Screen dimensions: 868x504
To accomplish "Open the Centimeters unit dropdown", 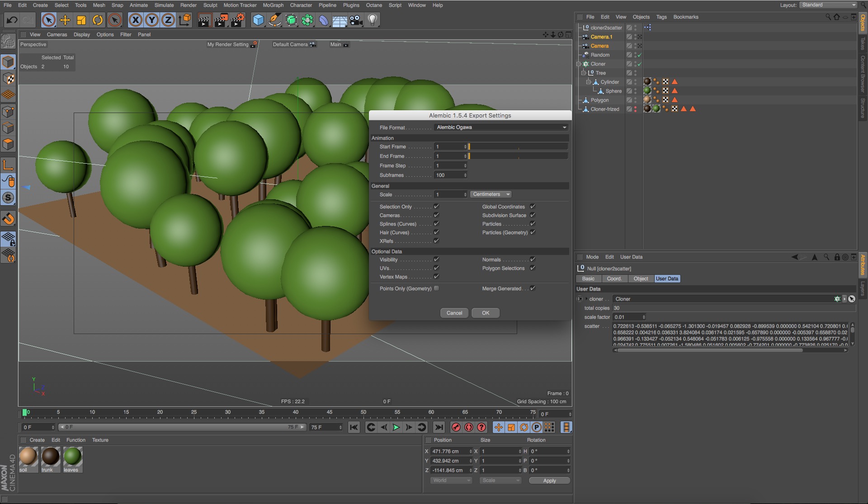I will [491, 194].
